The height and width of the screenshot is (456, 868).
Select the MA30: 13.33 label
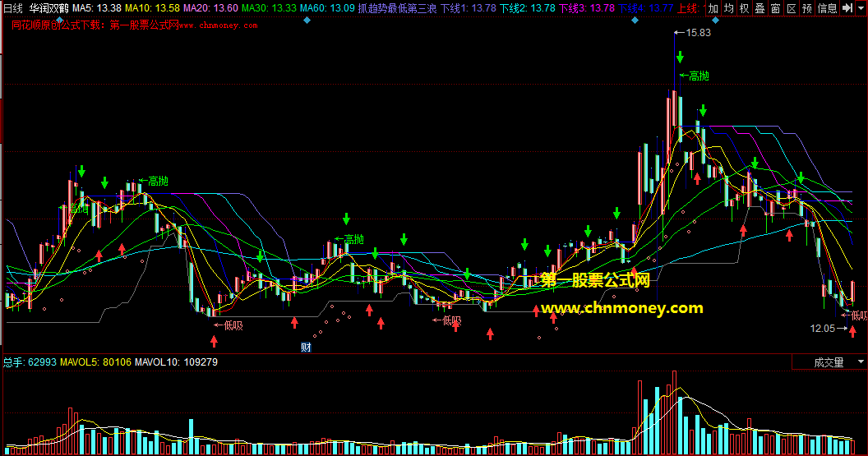[x=269, y=7]
